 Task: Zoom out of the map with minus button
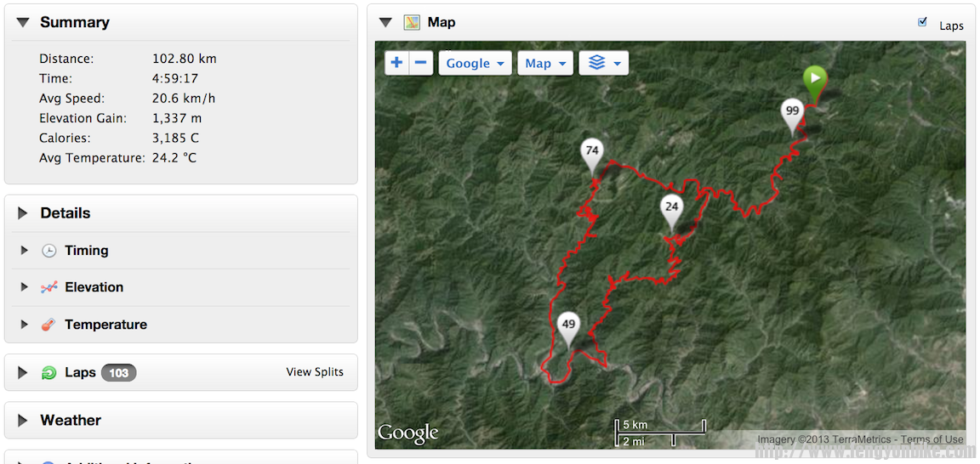click(420, 63)
